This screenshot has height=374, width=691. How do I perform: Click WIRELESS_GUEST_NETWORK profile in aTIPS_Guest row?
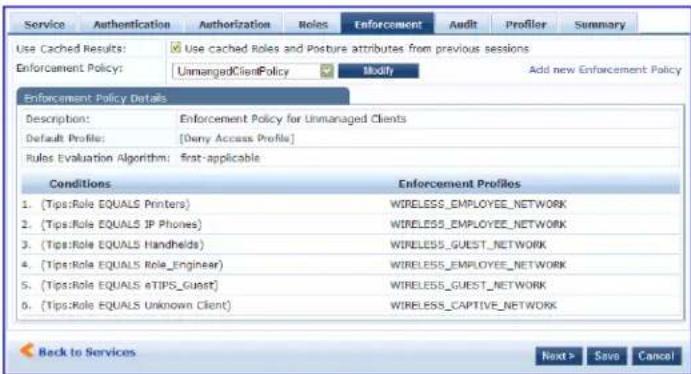468,285
